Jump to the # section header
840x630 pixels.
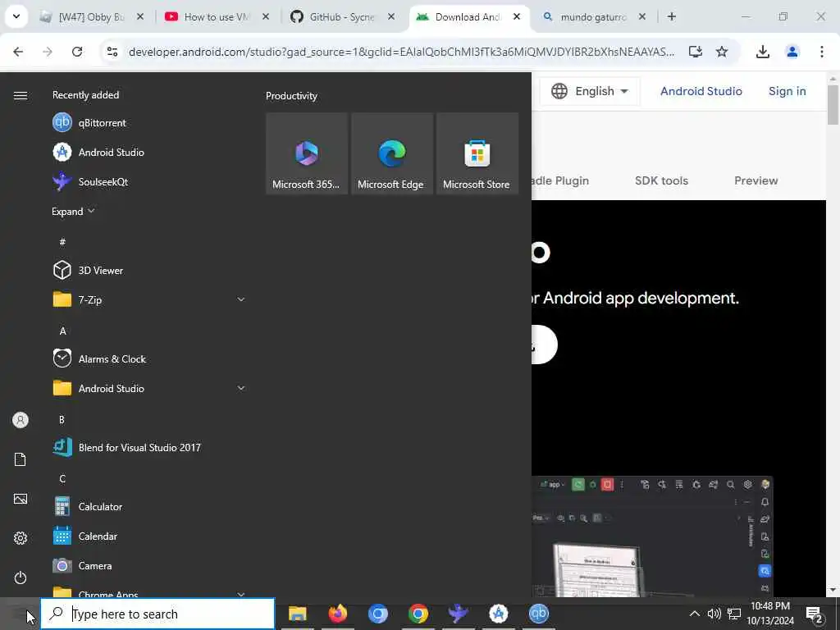[62, 242]
